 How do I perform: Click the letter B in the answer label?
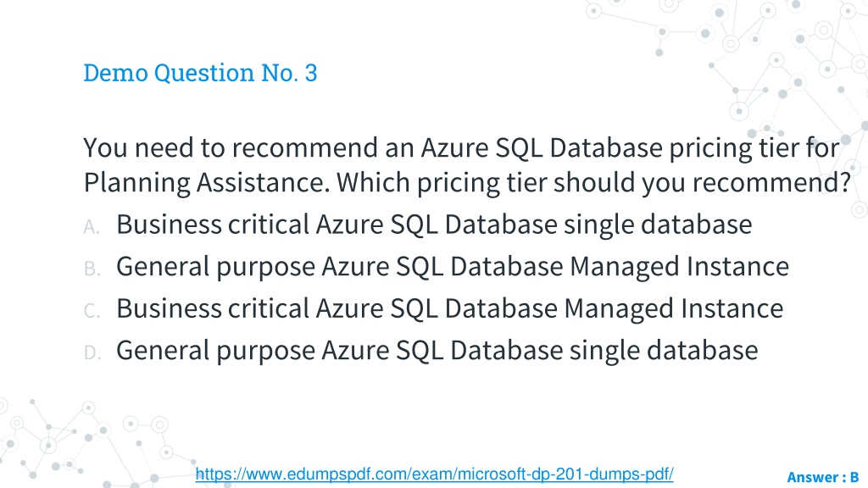(x=854, y=477)
